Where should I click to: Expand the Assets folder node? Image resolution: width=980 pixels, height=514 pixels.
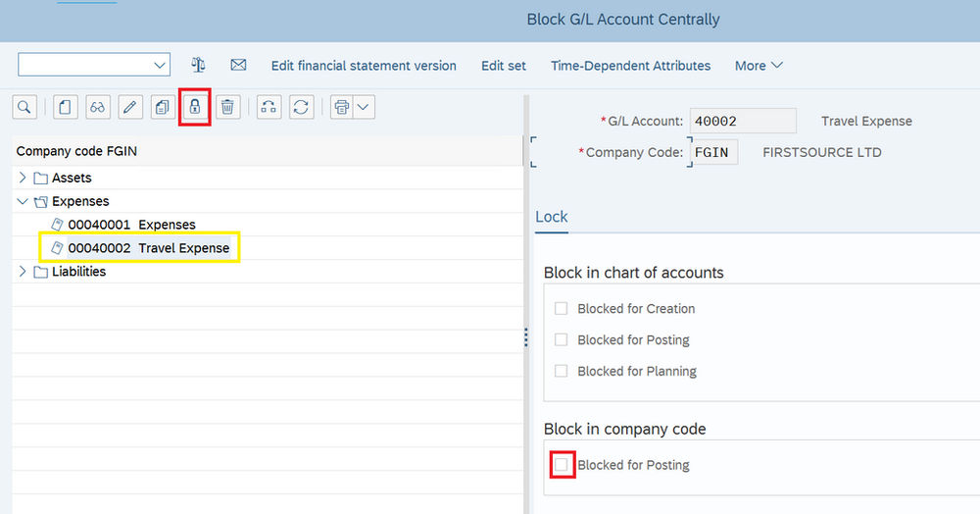coord(23,179)
